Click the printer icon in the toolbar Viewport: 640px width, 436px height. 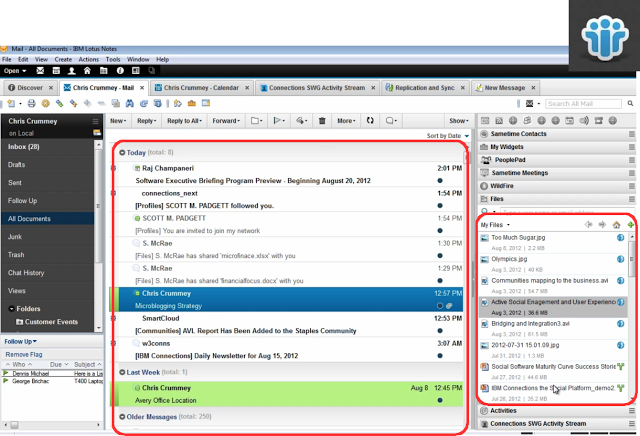click(31, 104)
